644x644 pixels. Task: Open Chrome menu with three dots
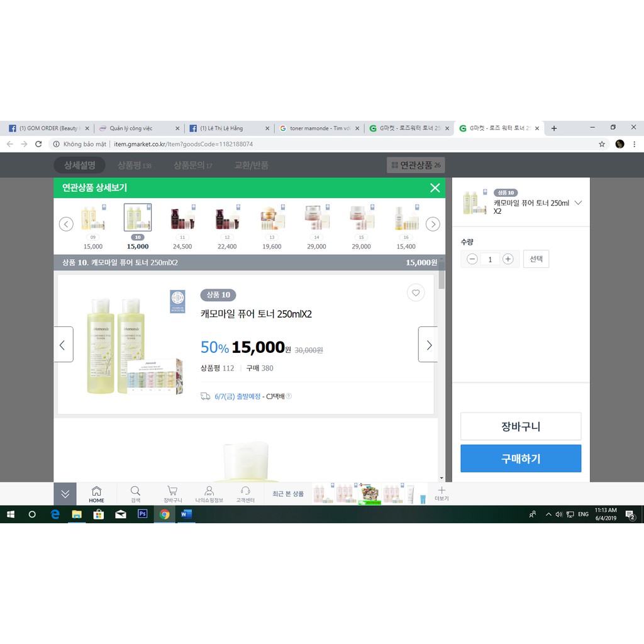(634, 144)
